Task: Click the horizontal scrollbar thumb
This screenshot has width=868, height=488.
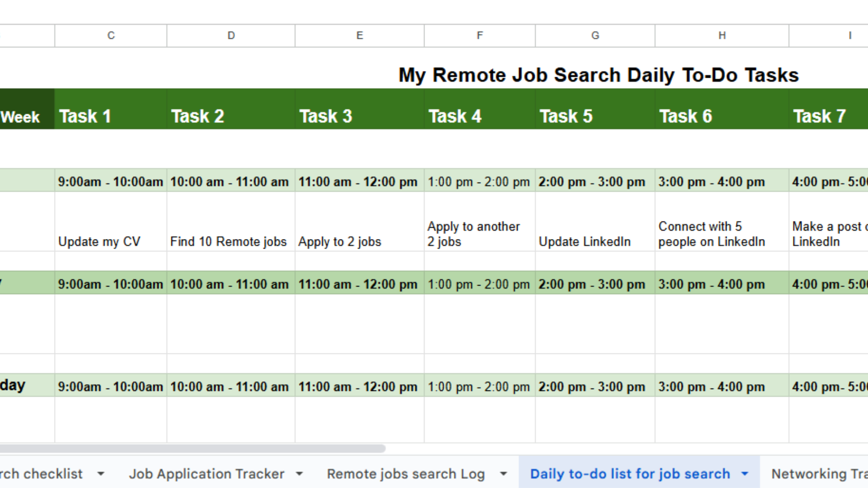Action: (192, 449)
